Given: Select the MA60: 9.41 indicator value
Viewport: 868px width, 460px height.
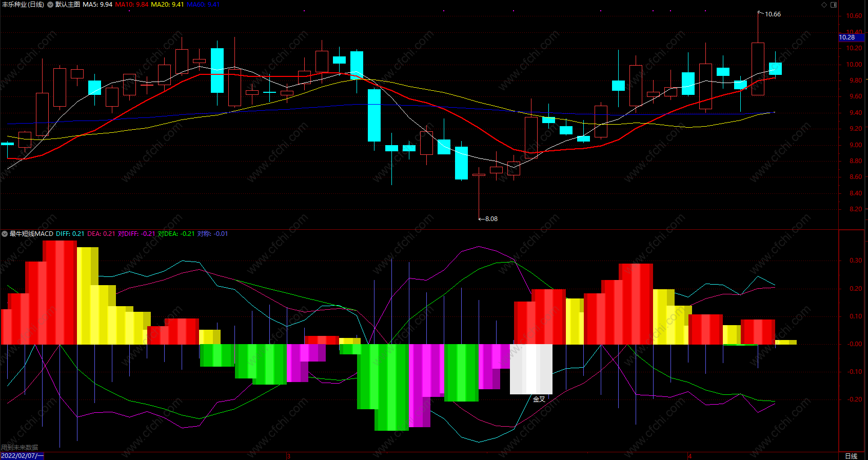Looking at the screenshot, I should click(203, 5).
